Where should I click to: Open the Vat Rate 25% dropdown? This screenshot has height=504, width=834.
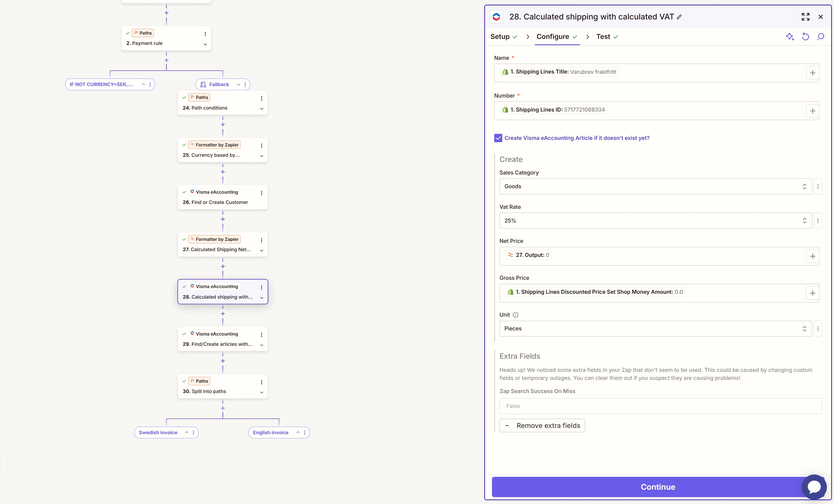coord(655,221)
